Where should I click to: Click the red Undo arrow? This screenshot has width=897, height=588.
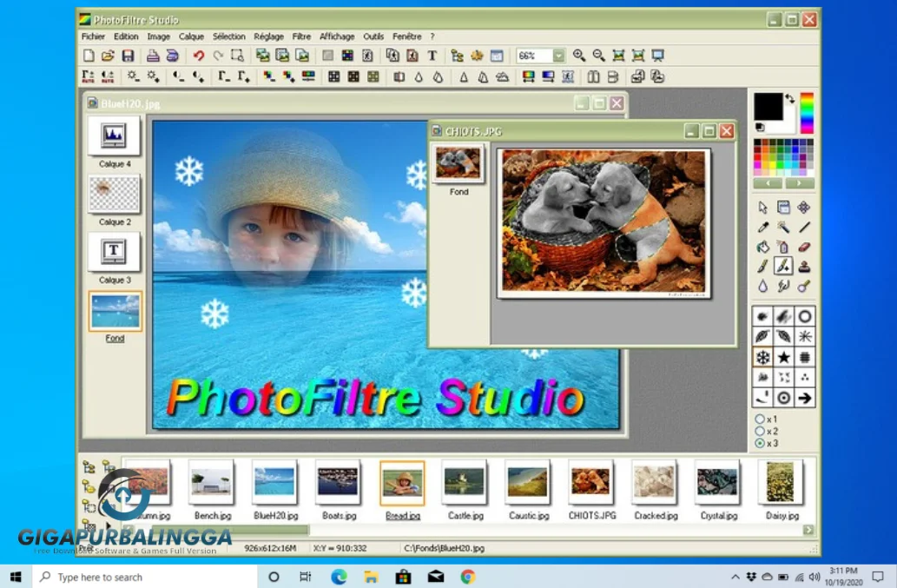pos(199,56)
